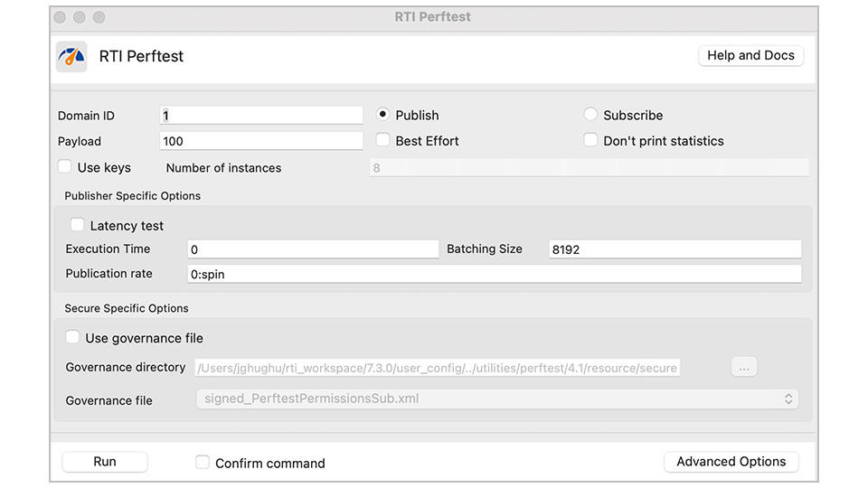Click the Publication rate field

[494, 274]
